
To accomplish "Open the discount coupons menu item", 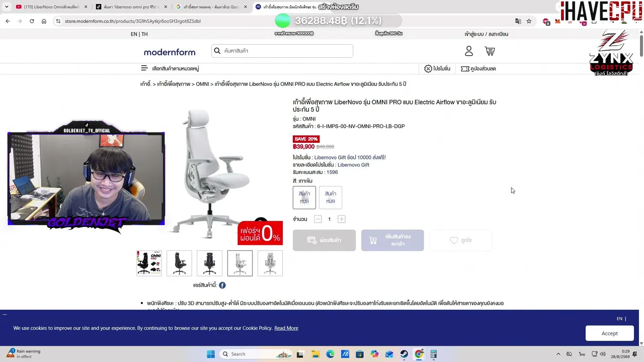I will pos(478,68).
